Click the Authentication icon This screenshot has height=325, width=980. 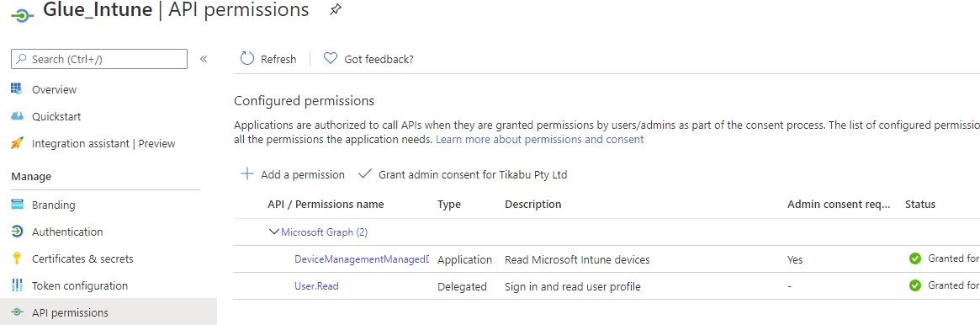pyautogui.click(x=17, y=232)
